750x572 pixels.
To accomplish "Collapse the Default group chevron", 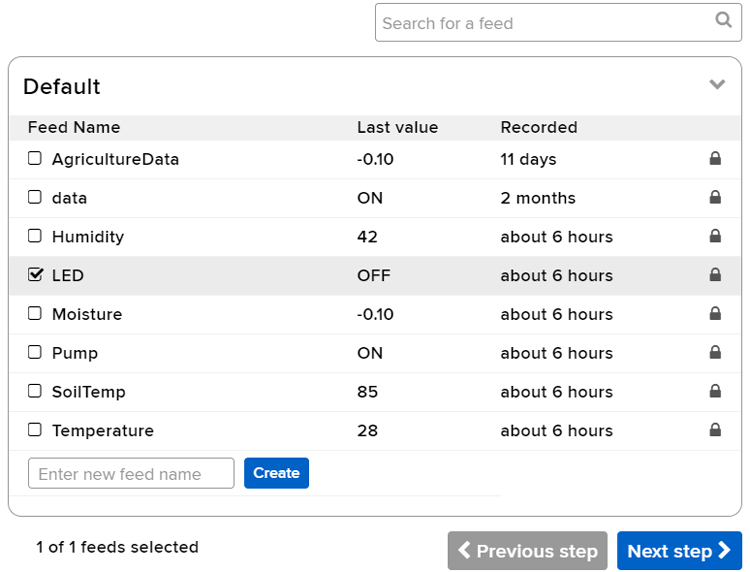I will tap(717, 85).
